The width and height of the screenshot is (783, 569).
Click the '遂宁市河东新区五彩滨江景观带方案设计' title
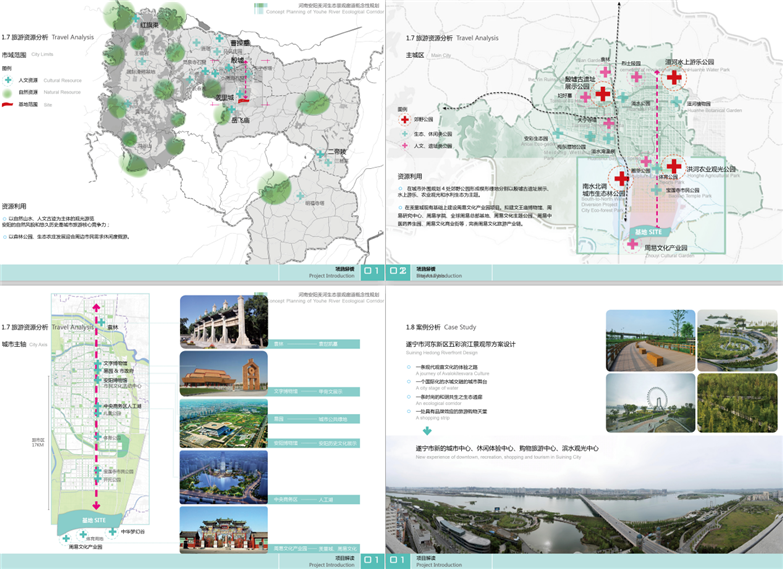pyautogui.click(x=460, y=344)
